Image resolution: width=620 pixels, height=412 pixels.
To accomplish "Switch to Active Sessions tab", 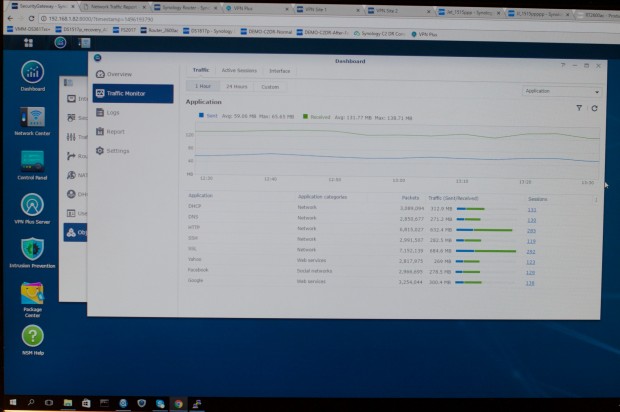I will pyautogui.click(x=238, y=71).
